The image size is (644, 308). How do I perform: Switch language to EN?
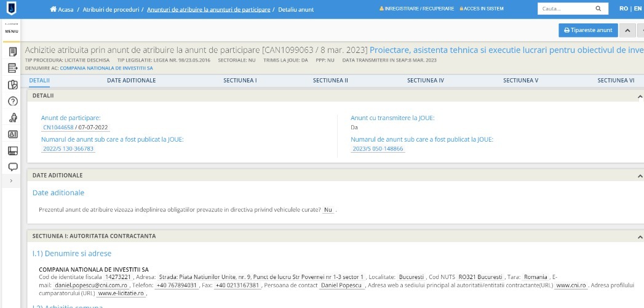[638, 9]
